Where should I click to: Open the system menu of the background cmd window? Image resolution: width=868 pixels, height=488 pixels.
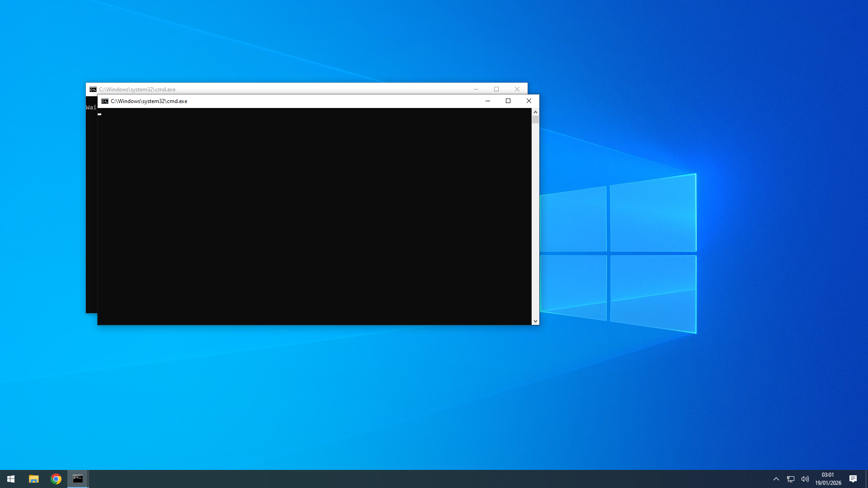[93, 89]
